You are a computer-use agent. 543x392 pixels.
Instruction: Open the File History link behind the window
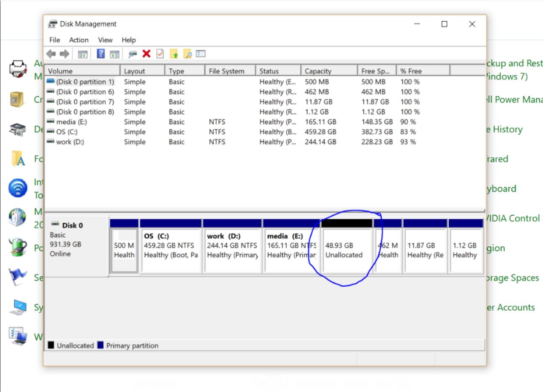coord(505,129)
